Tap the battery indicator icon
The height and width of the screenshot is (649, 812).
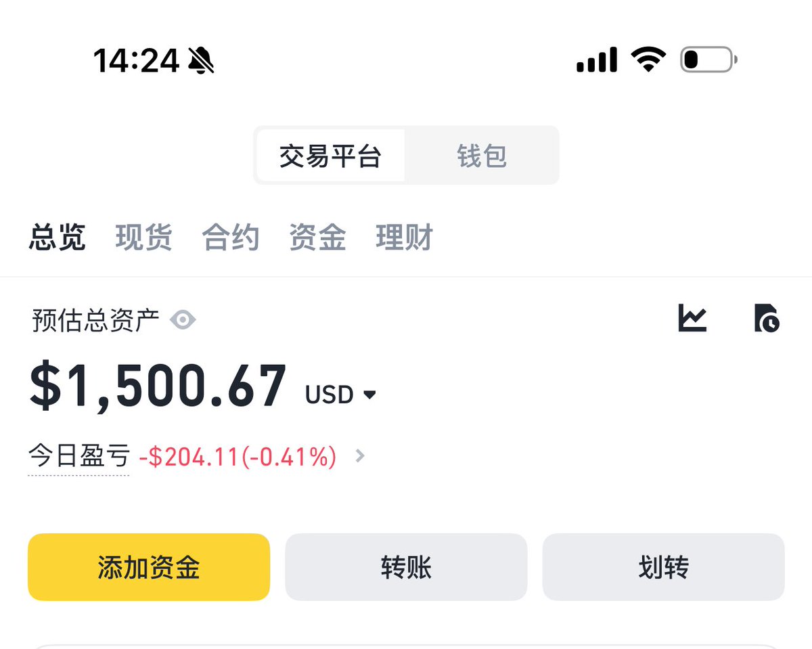(x=708, y=60)
